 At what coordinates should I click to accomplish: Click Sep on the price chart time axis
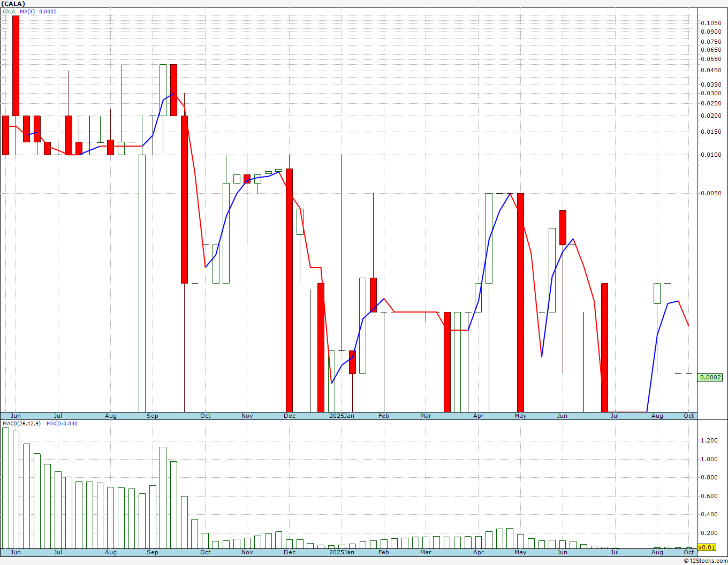153,416
